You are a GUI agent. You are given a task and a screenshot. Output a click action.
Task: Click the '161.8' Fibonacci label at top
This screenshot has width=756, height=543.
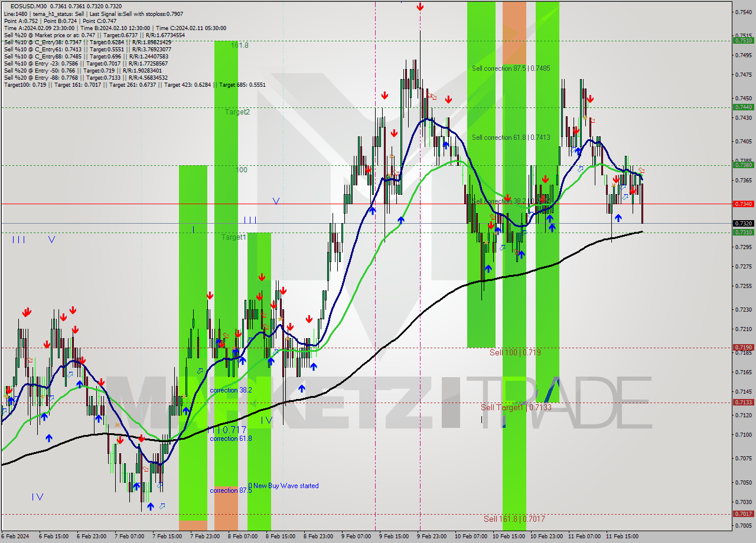240,45
